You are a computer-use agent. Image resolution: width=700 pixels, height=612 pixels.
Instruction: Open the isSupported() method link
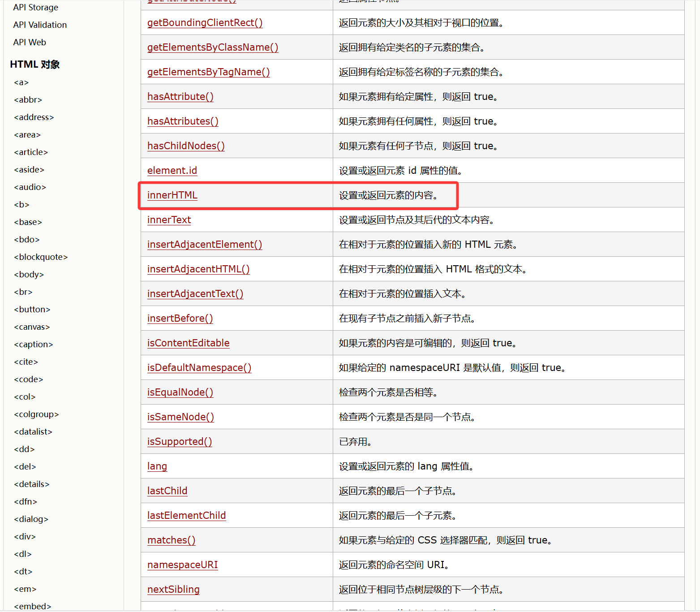tap(180, 441)
